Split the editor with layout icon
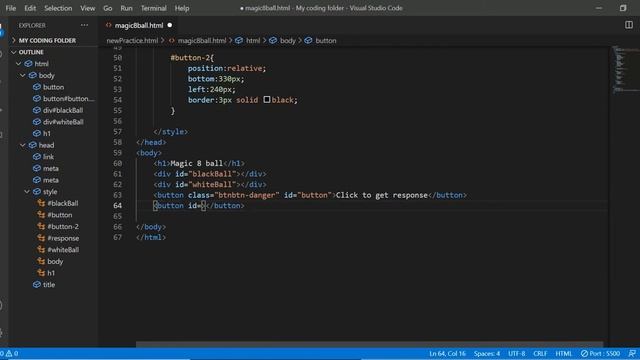Viewport: 640px width, 360px height. pos(629,25)
